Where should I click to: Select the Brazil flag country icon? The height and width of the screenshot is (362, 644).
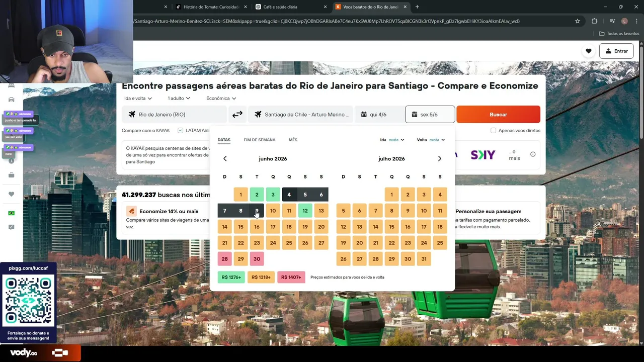tap(12, 213)
